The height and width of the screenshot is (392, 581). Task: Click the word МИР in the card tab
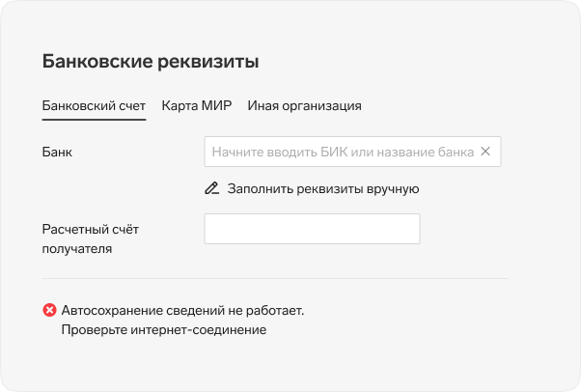(217, 105)
